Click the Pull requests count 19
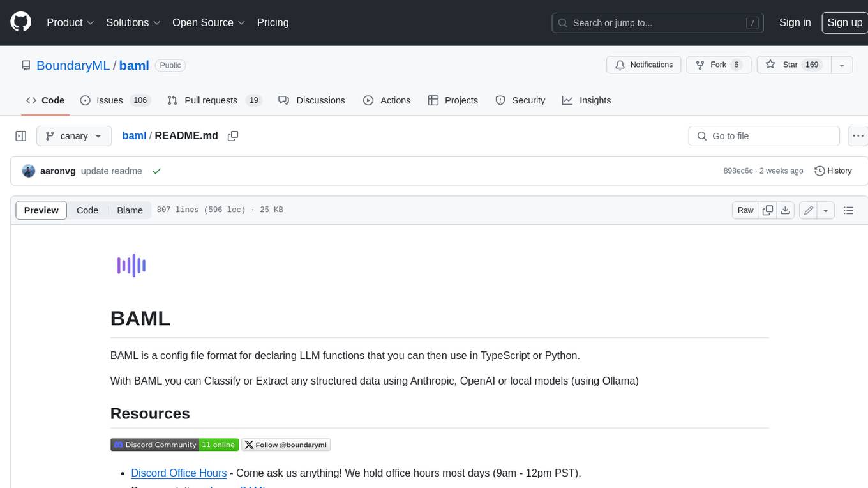Image resolution: width=868 pixels, height=488 pixels. (253, 100)
